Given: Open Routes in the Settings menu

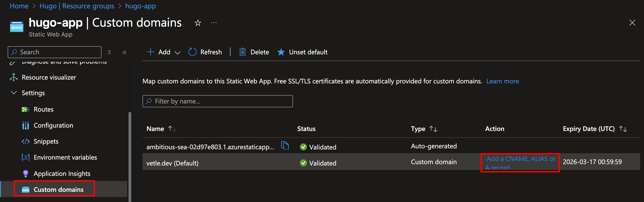Looking at the screenshot, I should tap(44, 109).
